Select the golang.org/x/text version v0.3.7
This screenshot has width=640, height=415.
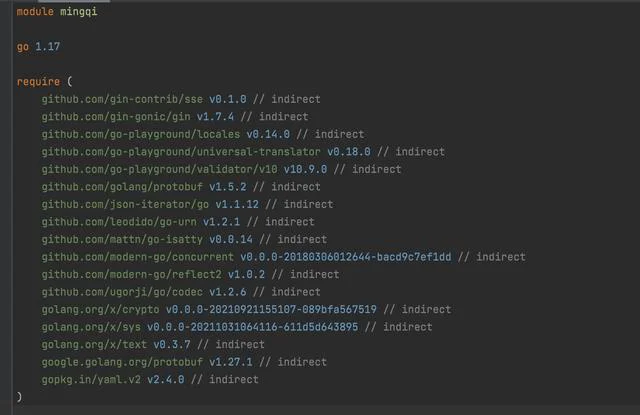(172, 345)
